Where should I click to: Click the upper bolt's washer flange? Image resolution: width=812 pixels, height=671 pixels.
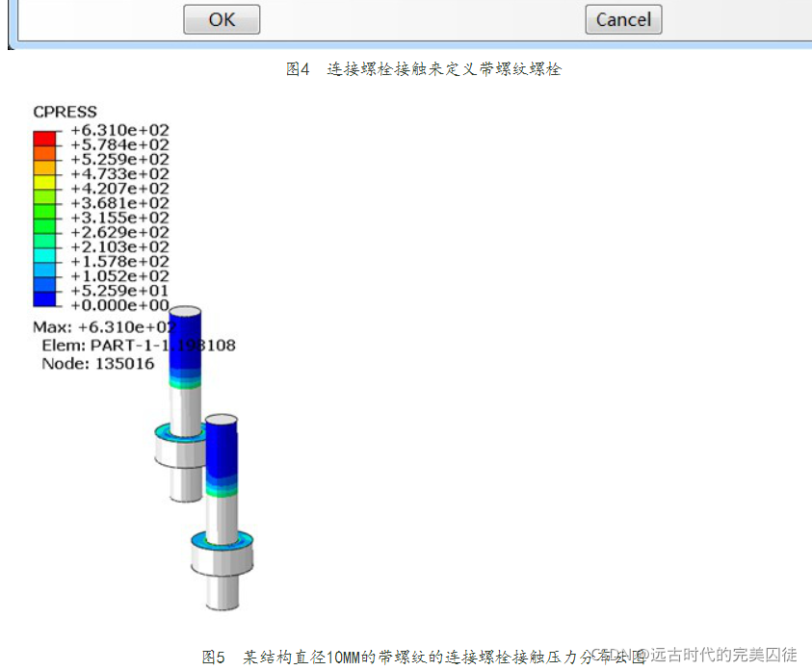[x=178, y=448]
